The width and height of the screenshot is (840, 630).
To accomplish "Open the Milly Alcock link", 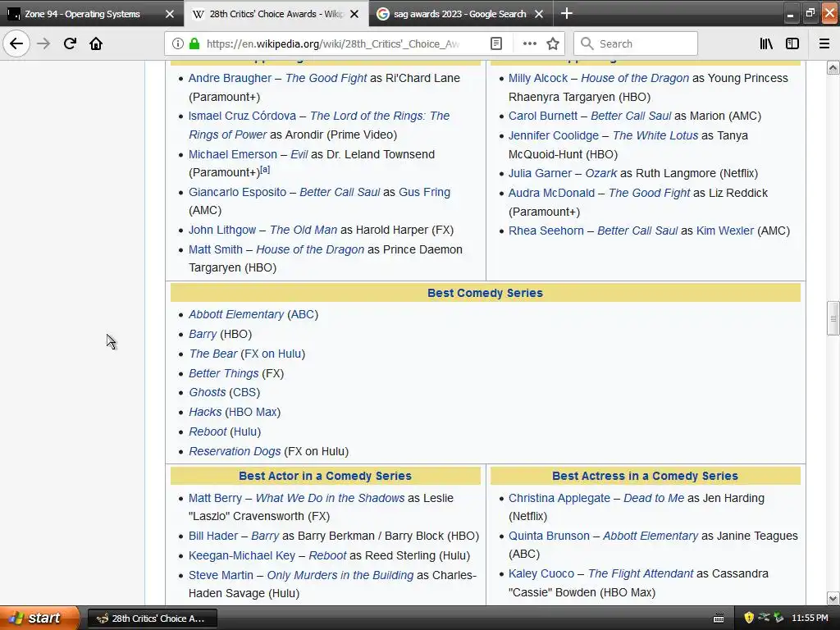I will (538, 78).
